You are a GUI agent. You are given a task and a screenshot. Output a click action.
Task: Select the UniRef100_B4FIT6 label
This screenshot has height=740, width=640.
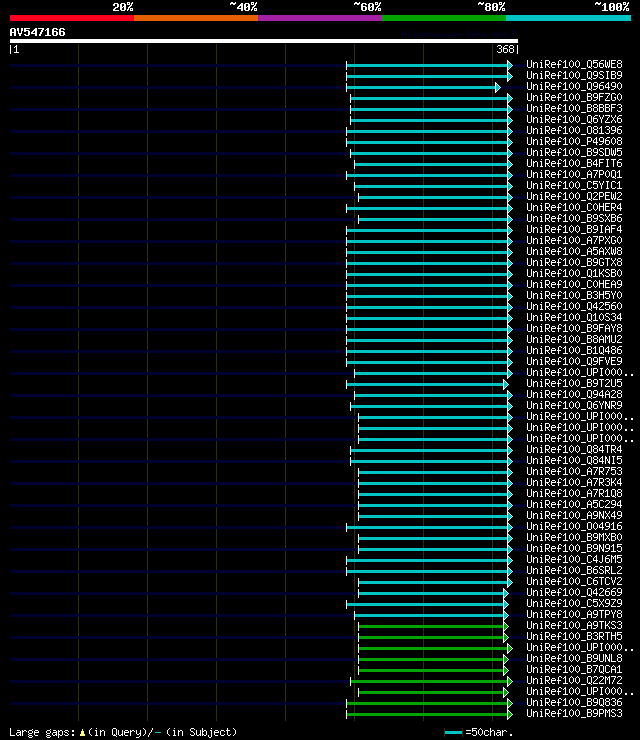(574, 163)
